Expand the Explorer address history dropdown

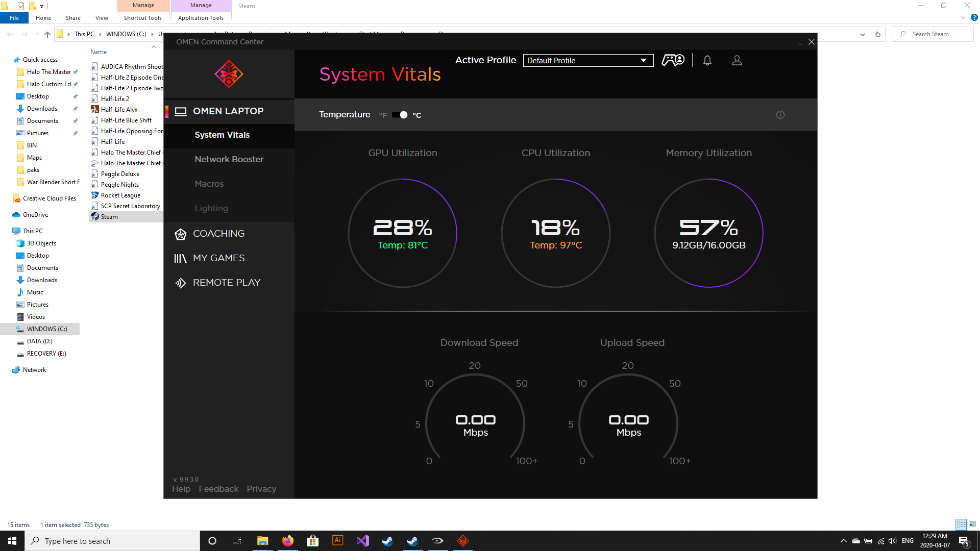[x=863, y=34]
